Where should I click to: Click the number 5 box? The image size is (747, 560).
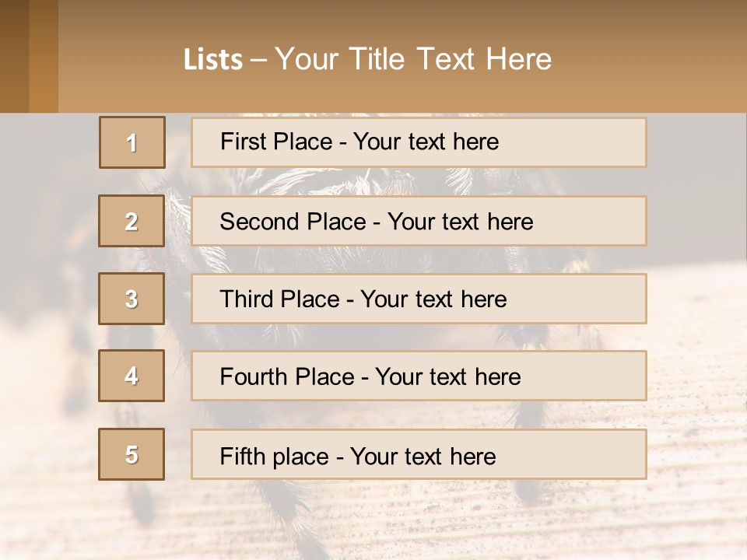tap(132, 454)
